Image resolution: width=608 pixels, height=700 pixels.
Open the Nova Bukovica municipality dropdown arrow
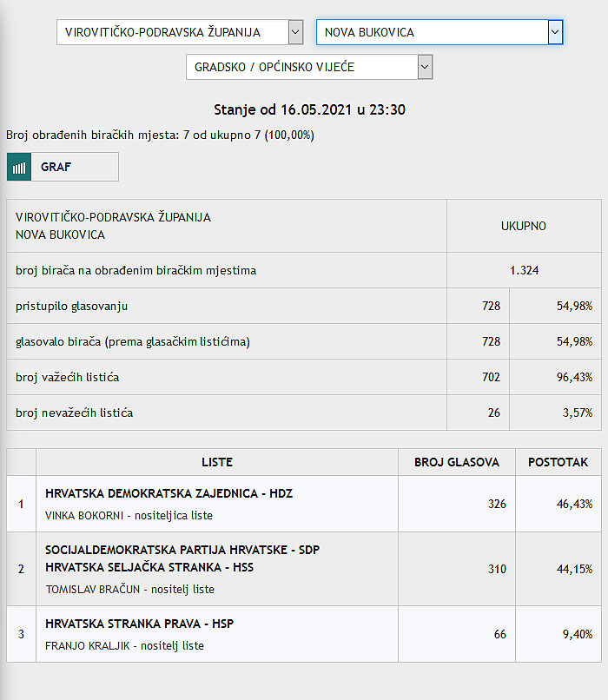[555, 32]
